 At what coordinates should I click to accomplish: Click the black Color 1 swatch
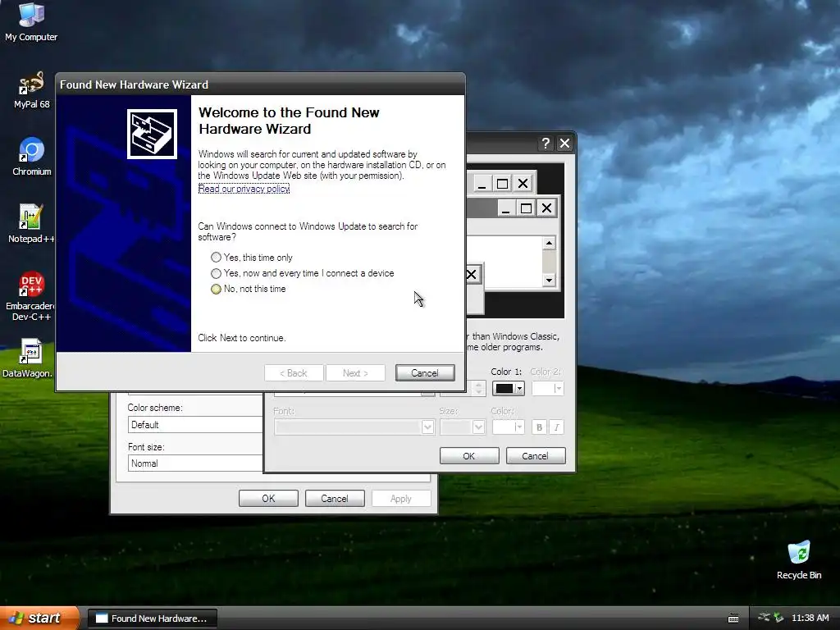[x=504, y=388]
